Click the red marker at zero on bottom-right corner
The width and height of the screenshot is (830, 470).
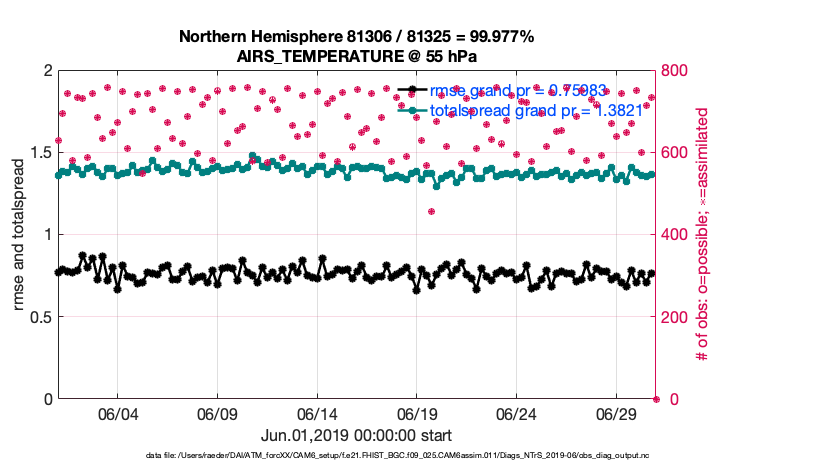coord(656,399)
